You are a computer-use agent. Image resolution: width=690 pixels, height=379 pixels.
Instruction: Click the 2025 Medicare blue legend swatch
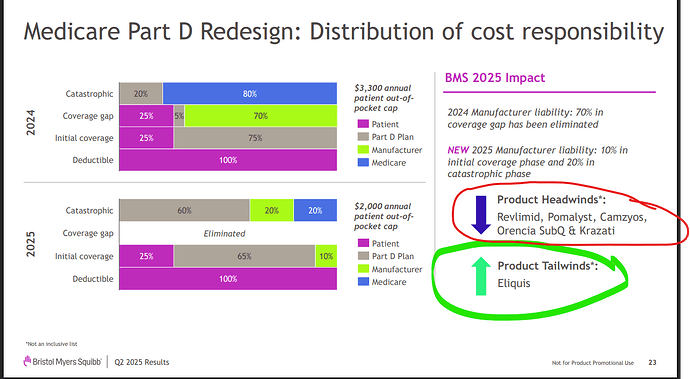[x=363, y=282]
